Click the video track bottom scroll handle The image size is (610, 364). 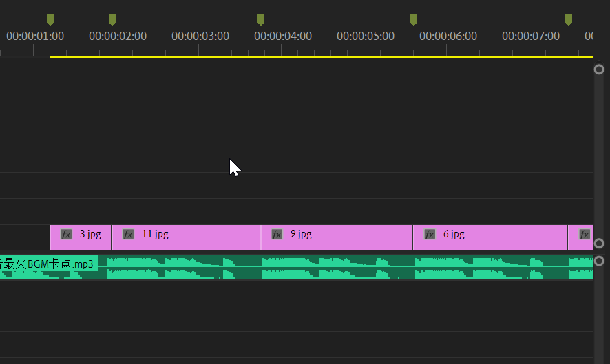click(599, 244)
